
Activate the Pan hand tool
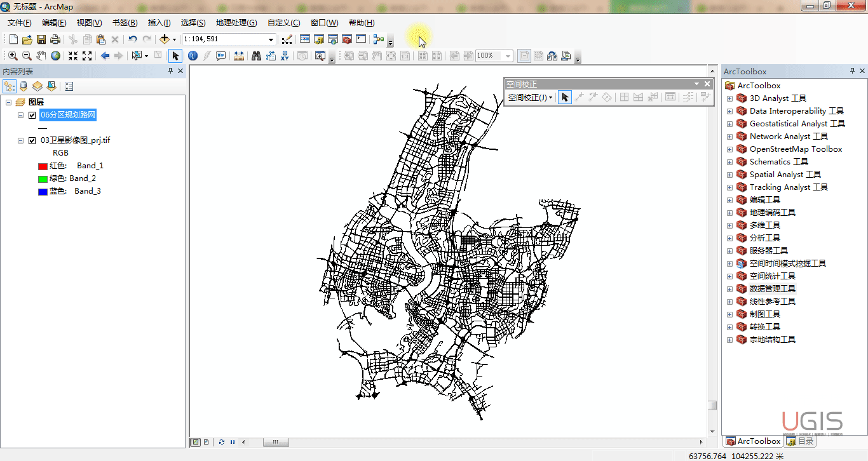(x=41, y=56)
